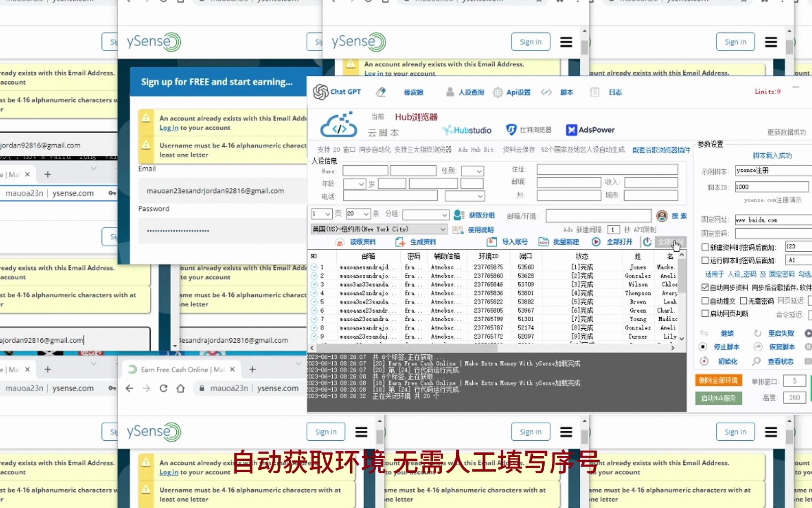Open the 分组 group dropdown

click(x=426, y=215)
